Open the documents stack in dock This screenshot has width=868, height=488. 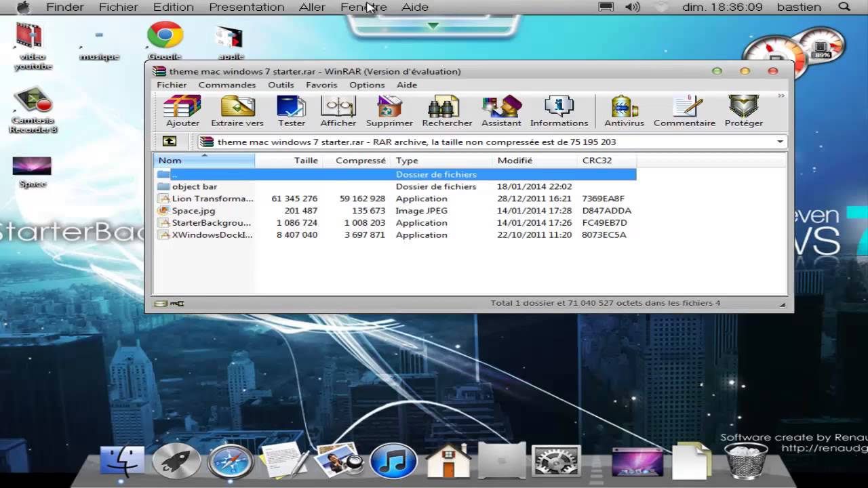click(x=690, y=461)
